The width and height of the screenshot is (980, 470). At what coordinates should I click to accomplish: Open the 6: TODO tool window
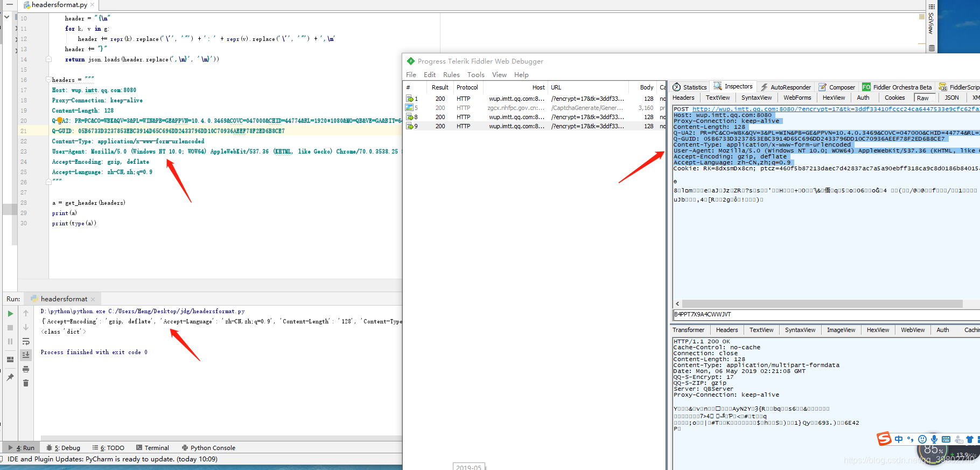(108, 448)
